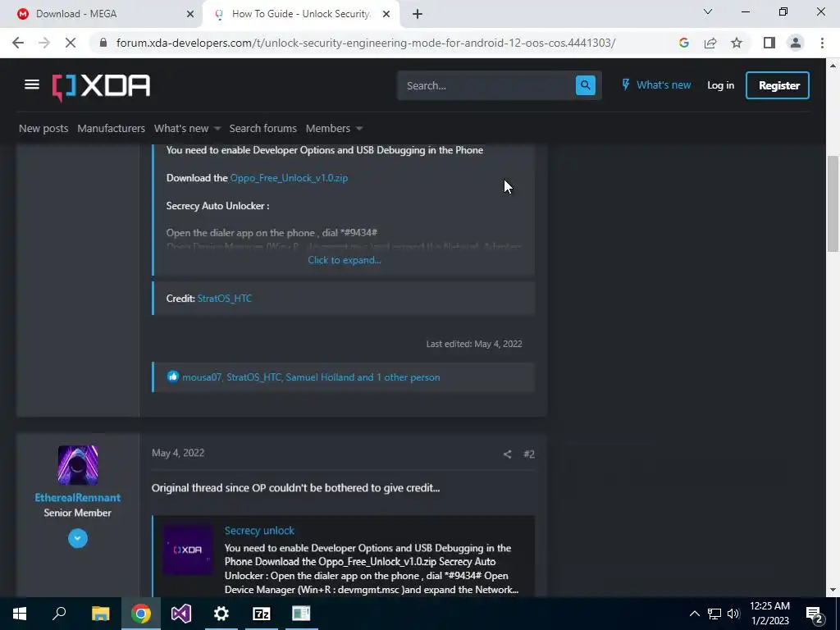Open the Chrome side panel icon
840x630 pixels.
[x=769, y=43]
